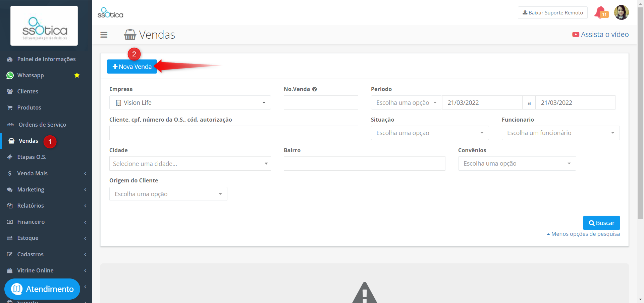Viewport: 644px width, 303px height.
Task: Open the Período type dropdown
Action: 407,102
